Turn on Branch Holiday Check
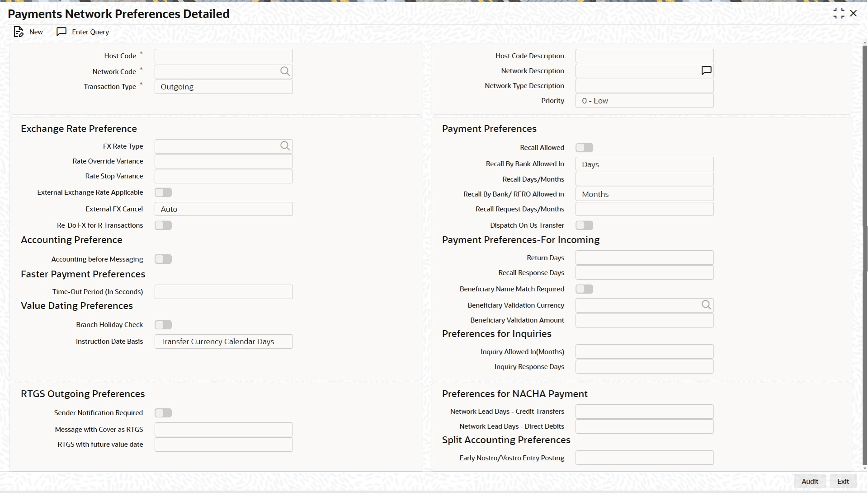 pos(163,325)
